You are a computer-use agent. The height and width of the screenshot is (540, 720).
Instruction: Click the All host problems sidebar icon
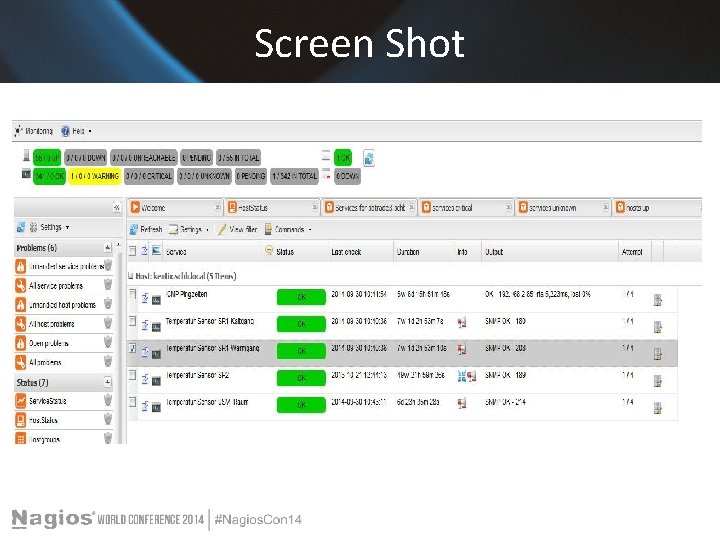pos(20,324)
